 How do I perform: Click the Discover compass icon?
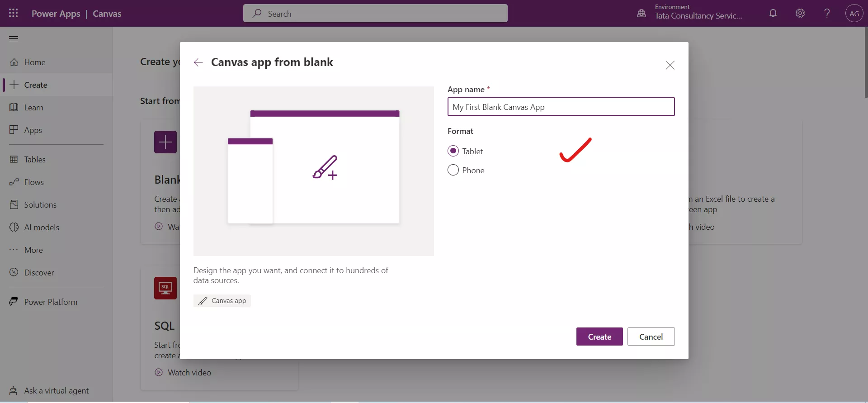pyautogui.click(x=14, y=272)
